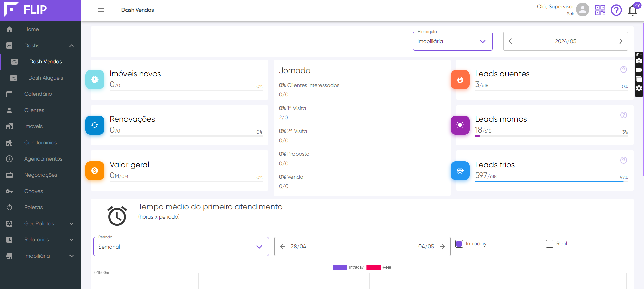Viewport: 644px width, 289px height.
Task: Open Home menu item
Action: [40, 29]
